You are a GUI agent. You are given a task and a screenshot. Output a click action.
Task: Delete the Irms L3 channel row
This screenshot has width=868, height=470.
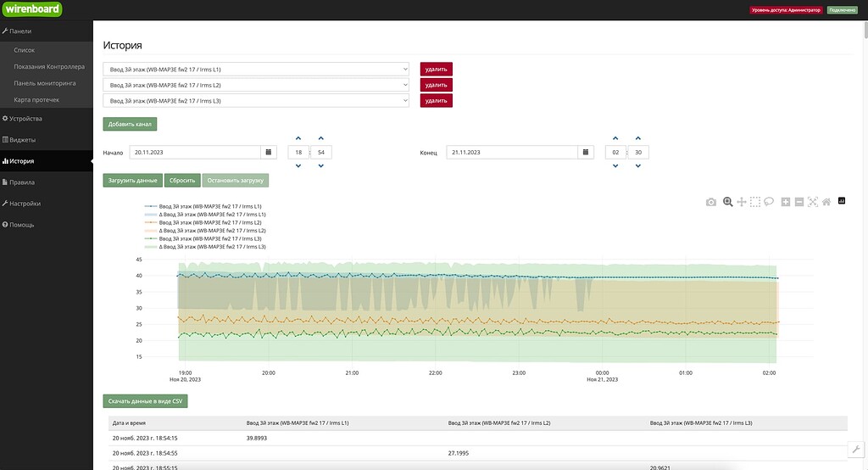click(437, 100)
